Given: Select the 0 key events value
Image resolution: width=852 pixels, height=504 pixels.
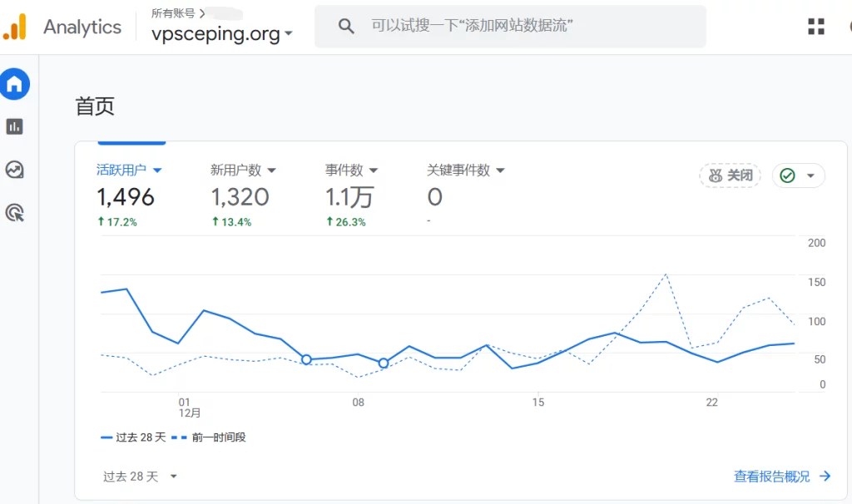Looking at the screenshot, I should pos(434,196).
